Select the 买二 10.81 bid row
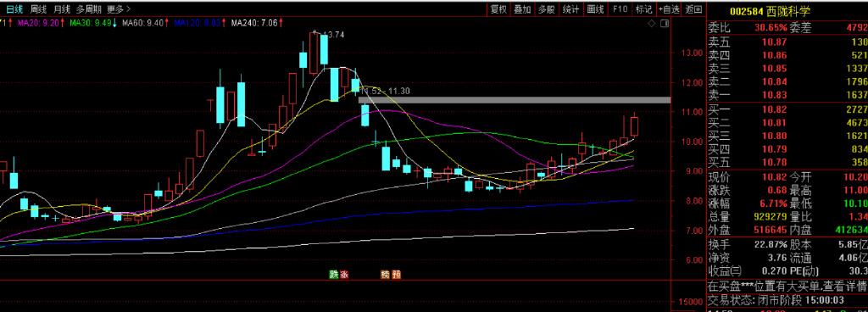 (787, 123)
